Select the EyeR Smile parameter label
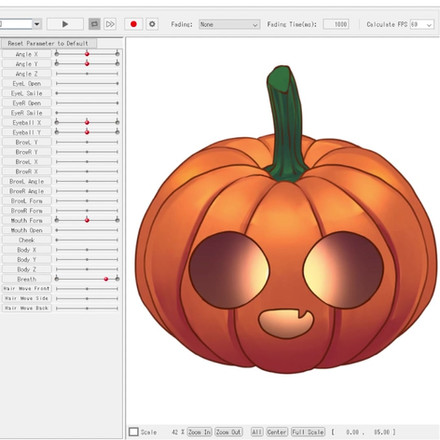Viewport: 440px width, 440px height. 27,113
